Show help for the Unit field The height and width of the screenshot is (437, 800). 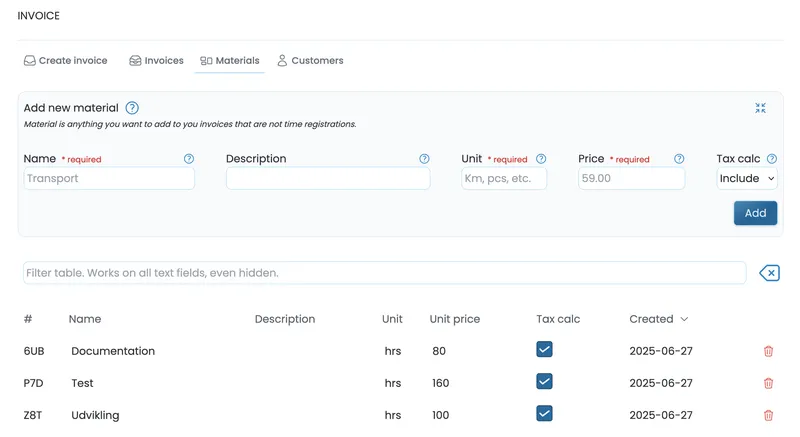[541, 159]
